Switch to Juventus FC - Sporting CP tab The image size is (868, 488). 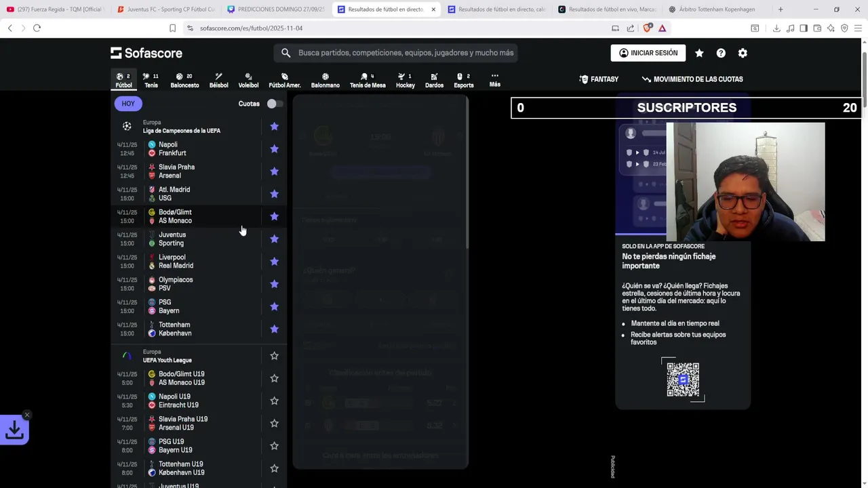tap(165, 9)
